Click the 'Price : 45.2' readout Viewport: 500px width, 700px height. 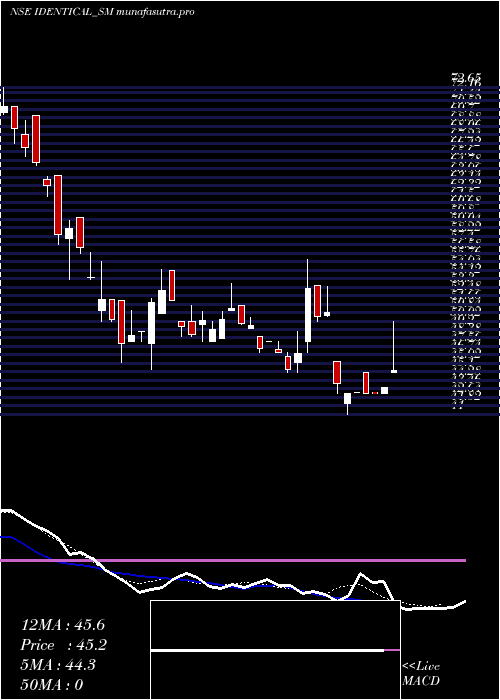click(x=64, y=645)
